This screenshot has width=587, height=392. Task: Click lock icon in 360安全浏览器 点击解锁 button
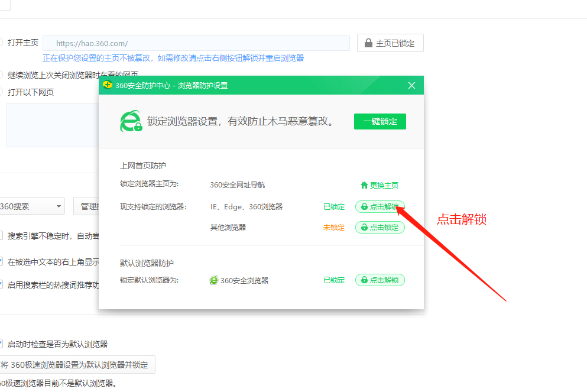pos(364,279)
